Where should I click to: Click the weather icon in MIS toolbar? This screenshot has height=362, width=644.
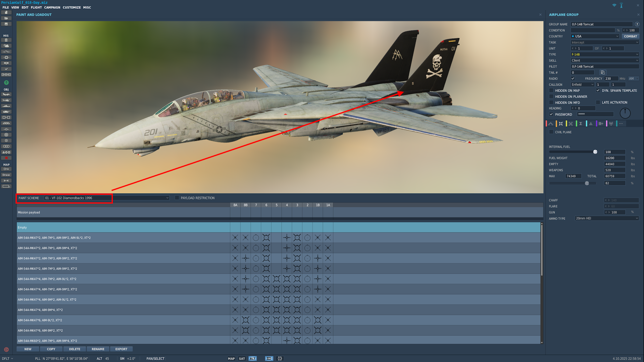6,46
